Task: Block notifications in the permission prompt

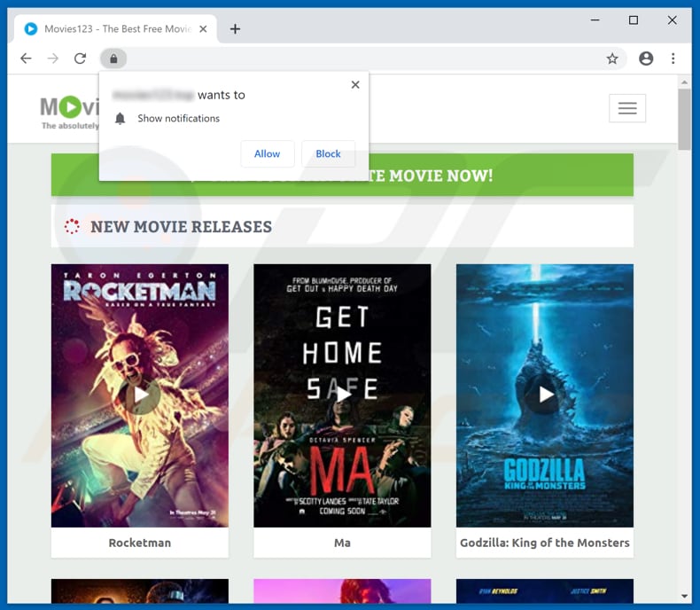Action: coord(328,153)
